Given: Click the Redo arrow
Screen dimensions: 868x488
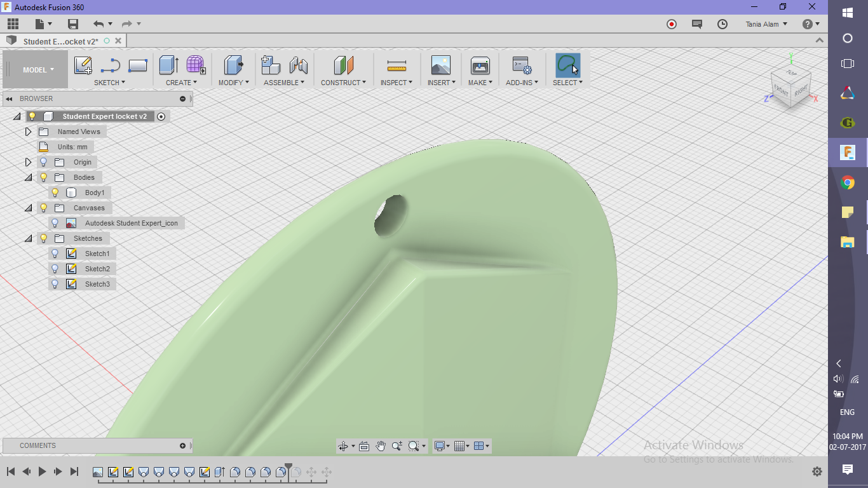Looking at the screenshot, I should (x=127, y=24).
